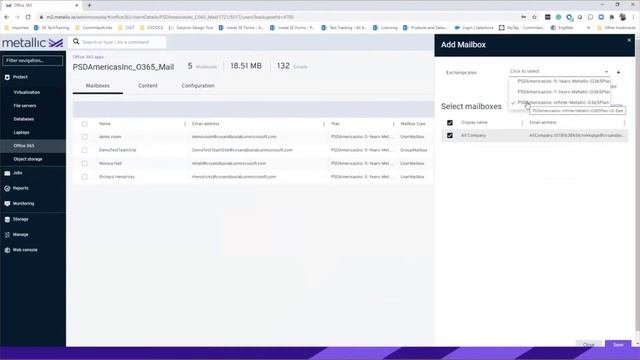Click the Monica Hall name cell

110,164
